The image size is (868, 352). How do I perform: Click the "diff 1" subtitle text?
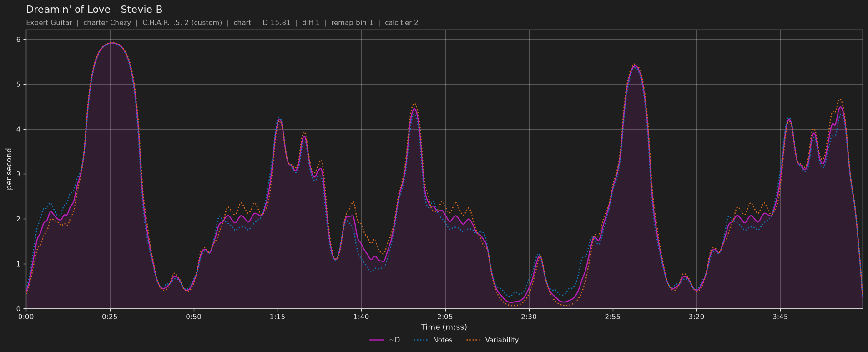[311, 23]
